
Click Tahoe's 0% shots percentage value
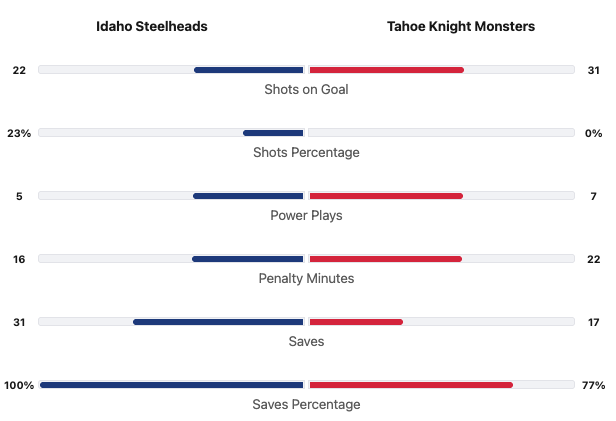point(593,133)
